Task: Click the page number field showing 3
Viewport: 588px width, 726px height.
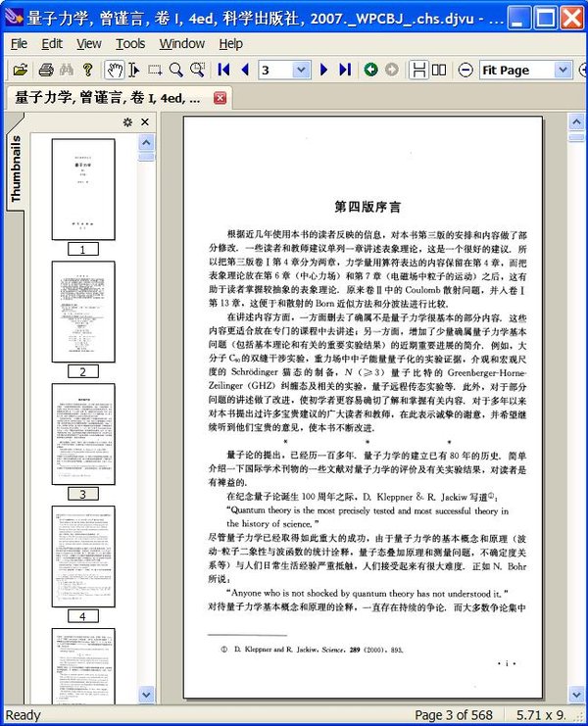Action: [276, 70]
